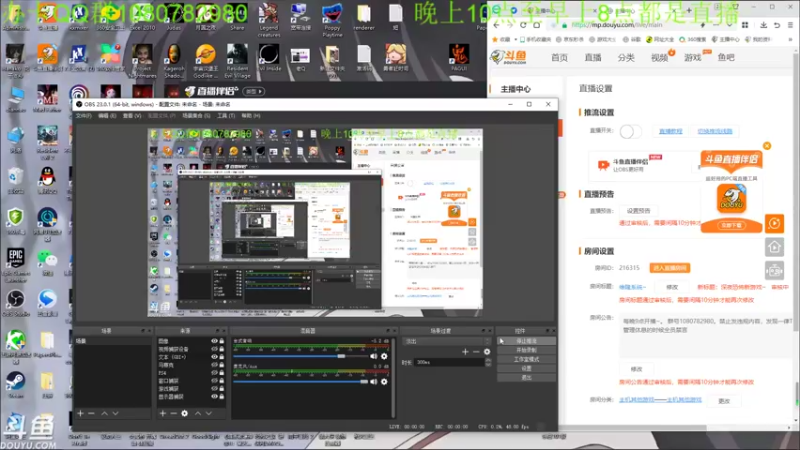
Task: Open the View menu in OBS
Action: (x=132, y=116)
